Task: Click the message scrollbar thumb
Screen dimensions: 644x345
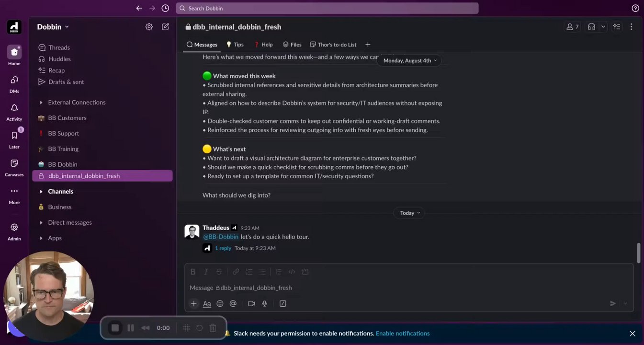Action: tap(638, 253)
